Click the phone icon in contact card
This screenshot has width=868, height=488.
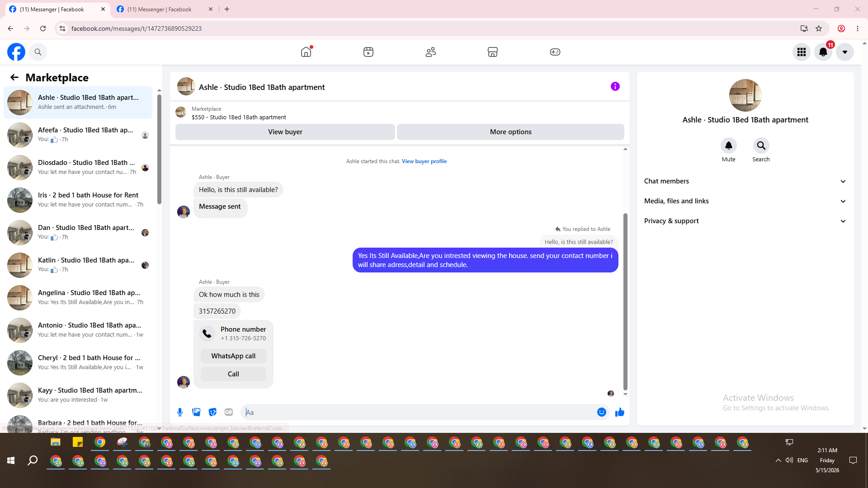[x=207, y=333]
